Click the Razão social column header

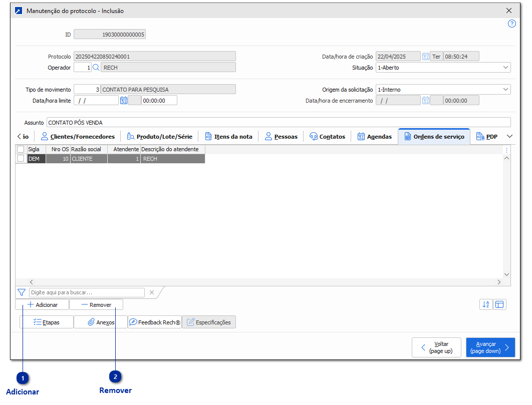click(x=89, y=149)
